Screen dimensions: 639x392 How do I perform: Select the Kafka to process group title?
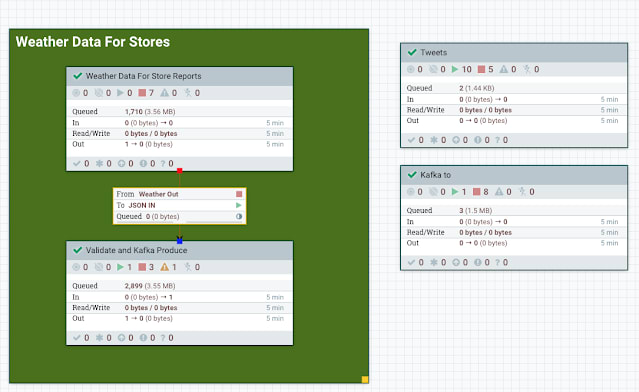click(435, 175)
